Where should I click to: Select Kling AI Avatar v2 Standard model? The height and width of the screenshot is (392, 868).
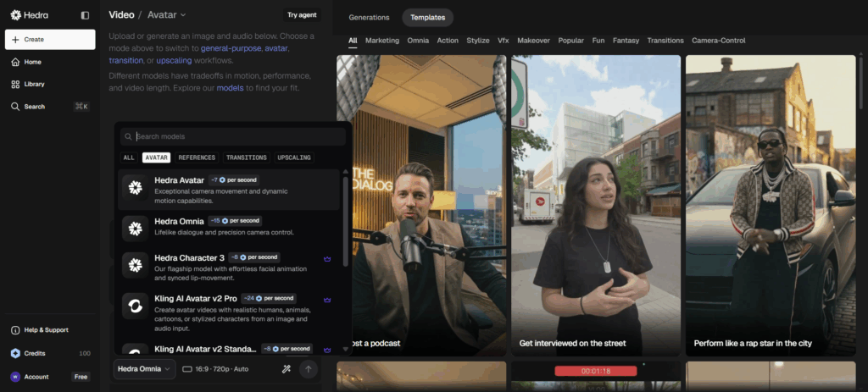click(x=229, y=349)
